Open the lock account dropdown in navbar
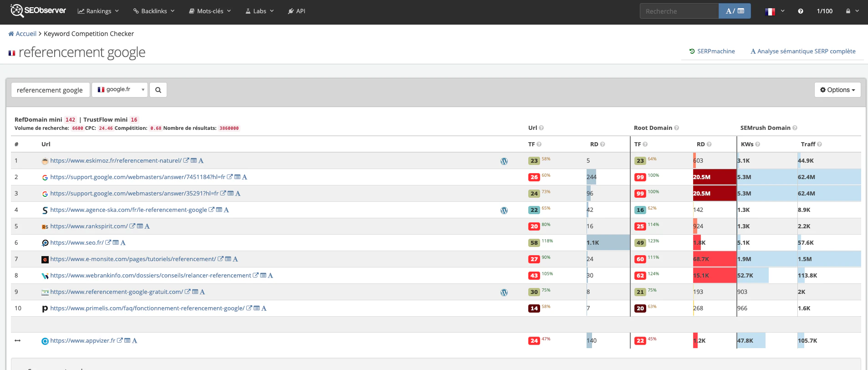The width and height of the screenshot is (868, 370). coord(853,11)
